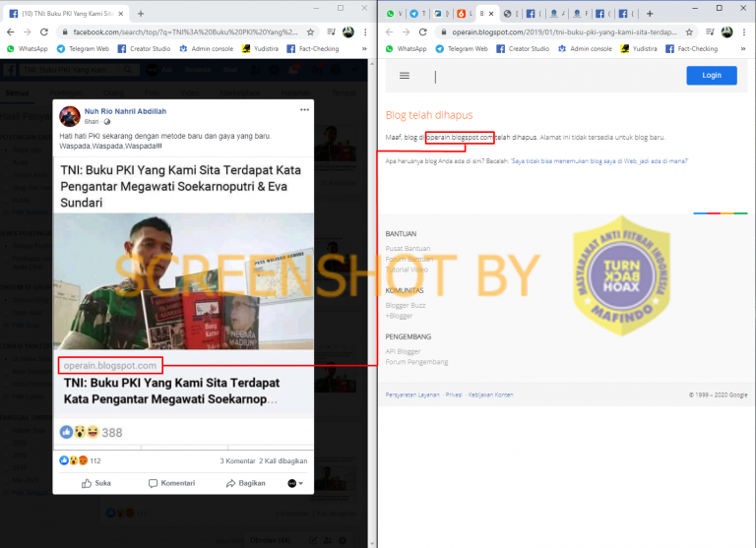756x548 pixels.
Task: Click the blue Login button
Action: click(712, 75)
